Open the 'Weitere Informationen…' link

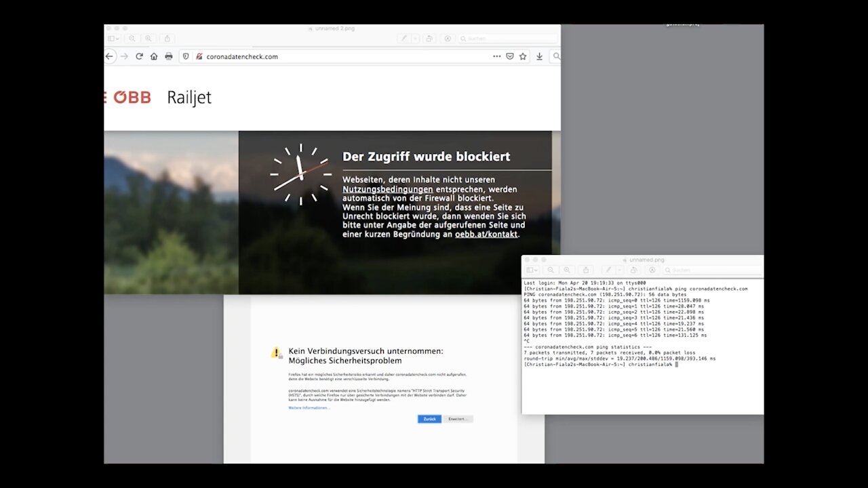309,408
